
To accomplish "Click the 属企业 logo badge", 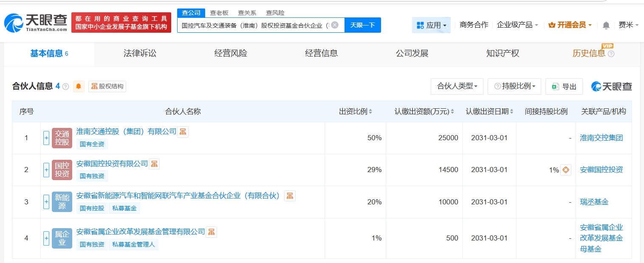I will 62,238.
